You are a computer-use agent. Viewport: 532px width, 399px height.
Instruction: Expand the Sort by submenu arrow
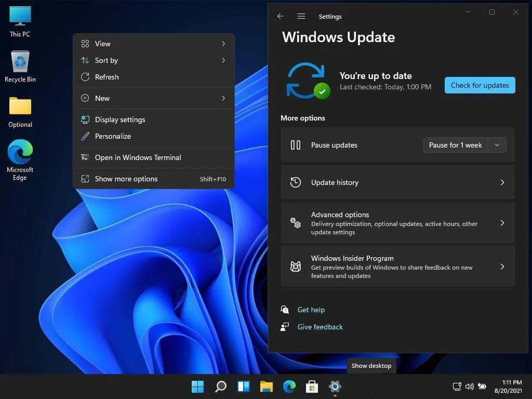pyautogui.click(x=223, y=60)
